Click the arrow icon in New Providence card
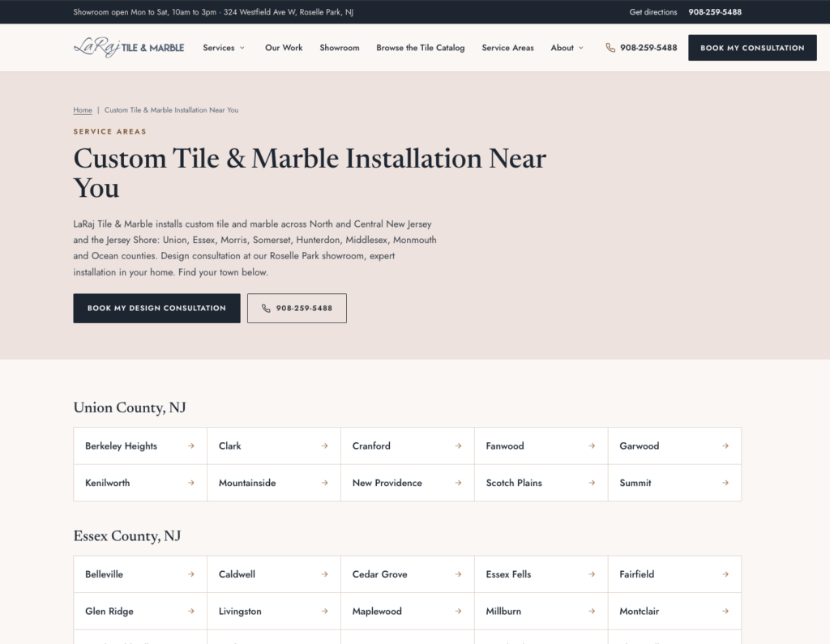 (459, 483)
